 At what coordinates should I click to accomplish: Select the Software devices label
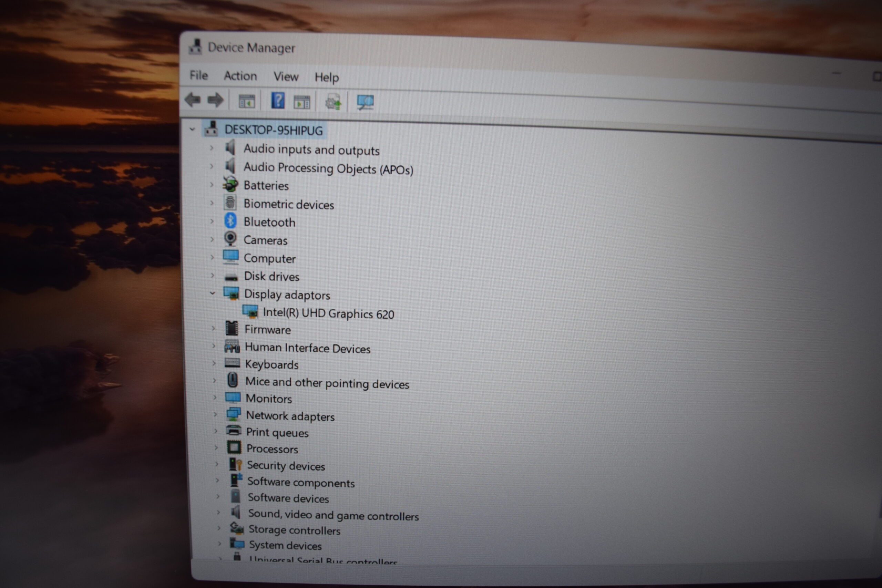click(288, 498)
